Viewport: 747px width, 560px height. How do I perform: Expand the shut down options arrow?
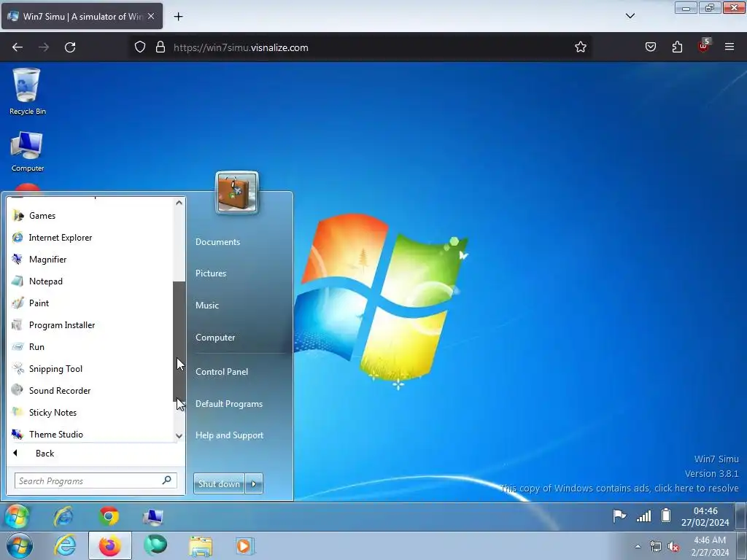pyautogui.click(x=254, y=484)
